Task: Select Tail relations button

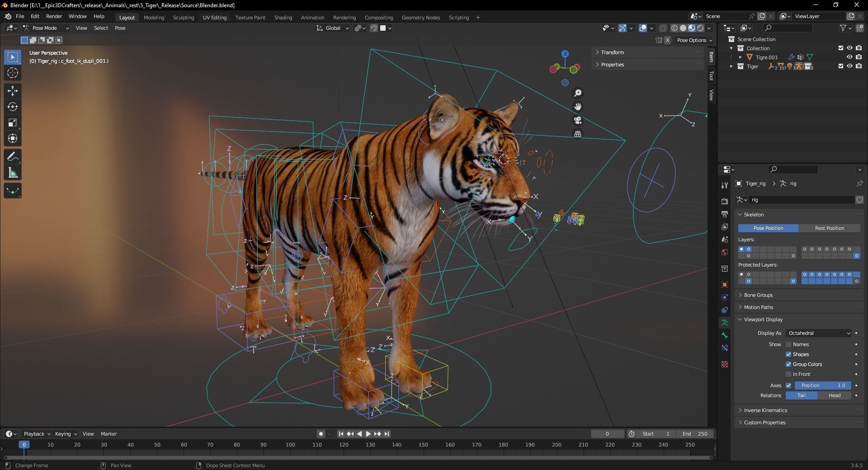Action: pyautogui.click(x=802, y=395)
